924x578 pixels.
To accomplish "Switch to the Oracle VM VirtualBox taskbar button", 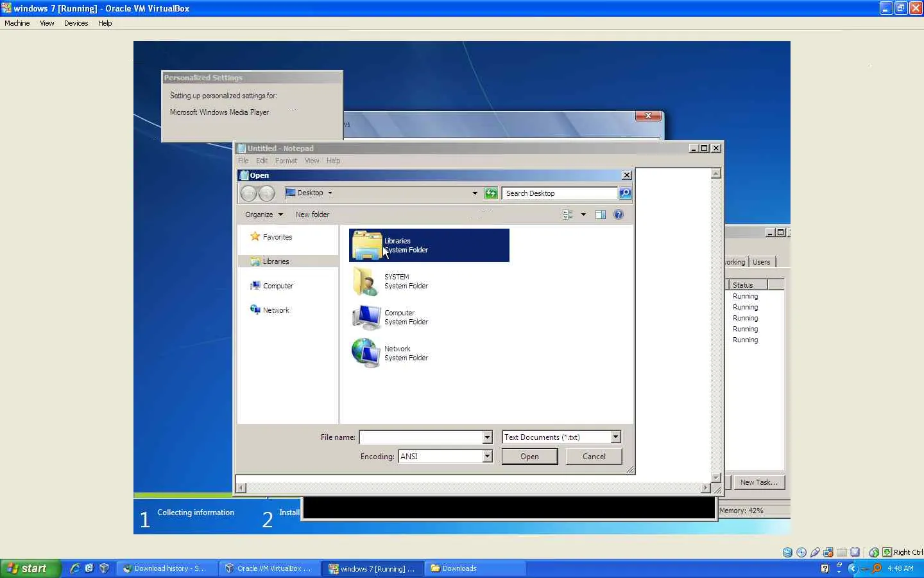I will pos(270,568).
